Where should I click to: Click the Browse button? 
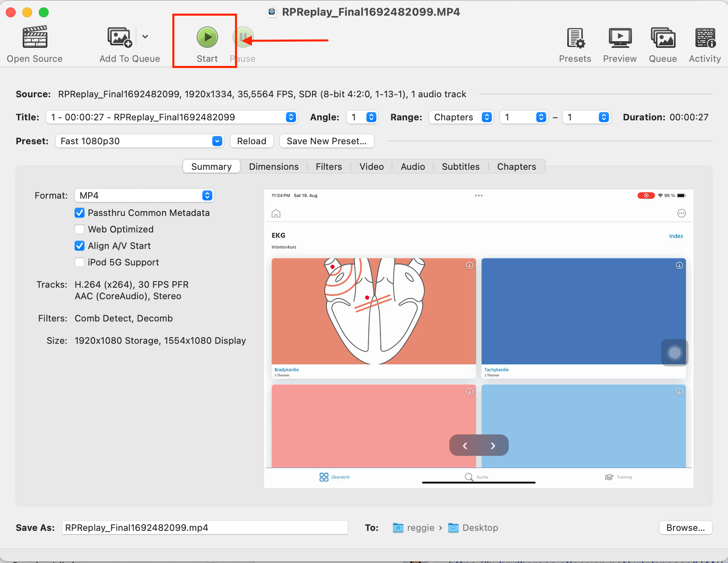[686, 528]
